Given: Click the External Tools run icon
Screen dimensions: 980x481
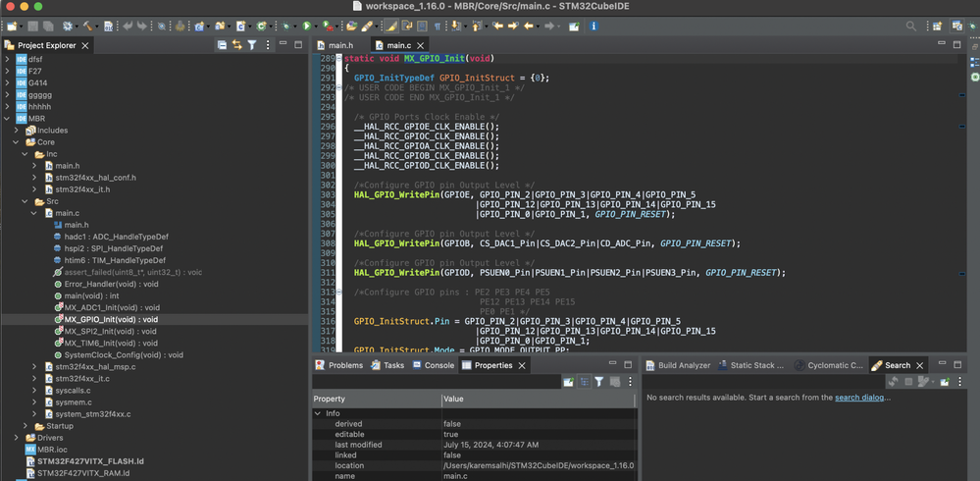Looking at the screenshot, I should (x=327, y=27).
